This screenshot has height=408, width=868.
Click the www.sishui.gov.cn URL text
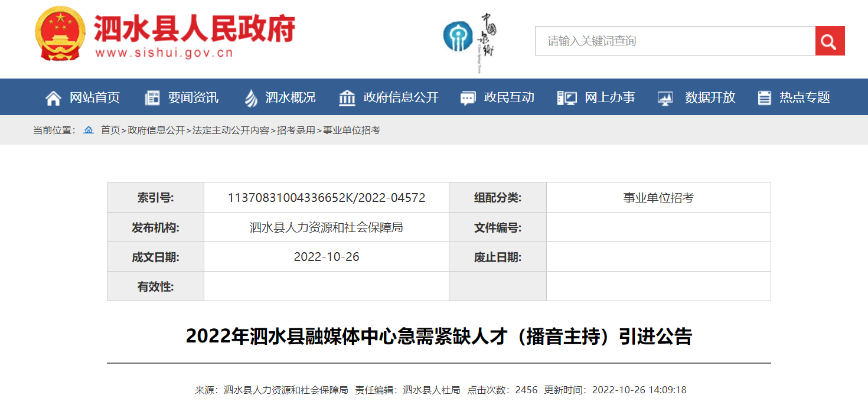pyautogui.click(x=164, y=53)
